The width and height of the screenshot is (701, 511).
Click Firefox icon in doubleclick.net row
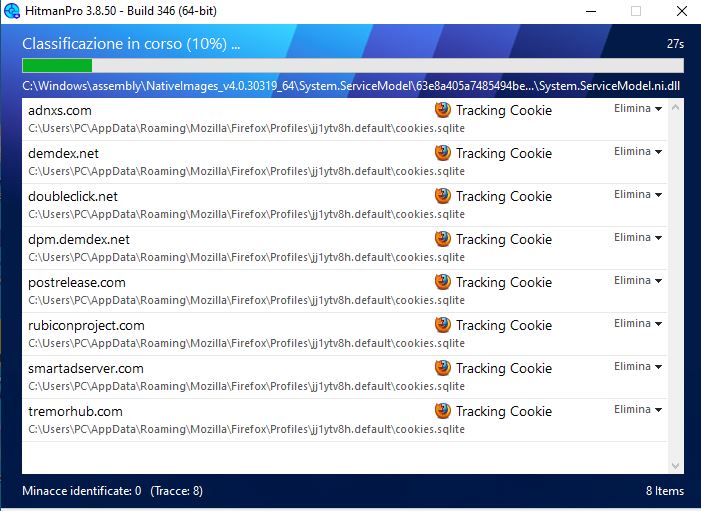(x=443, y=196)
